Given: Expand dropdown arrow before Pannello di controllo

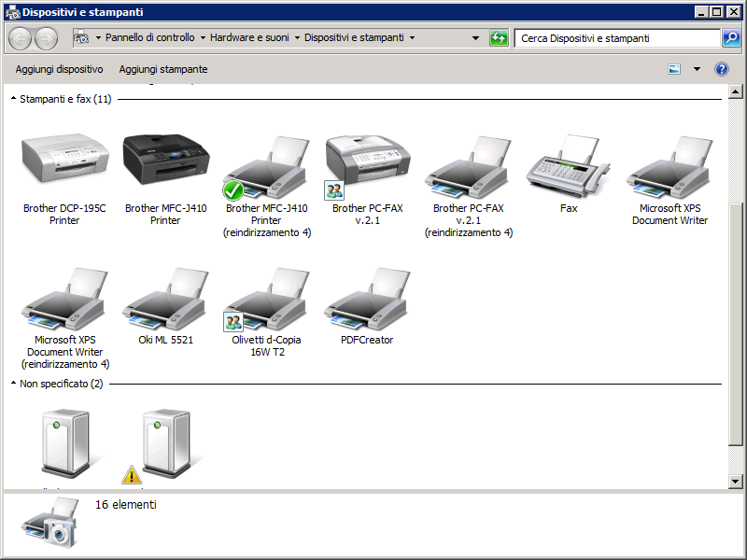Looking at the screenshot, I should pyautogui.click(x=98, y=37).
